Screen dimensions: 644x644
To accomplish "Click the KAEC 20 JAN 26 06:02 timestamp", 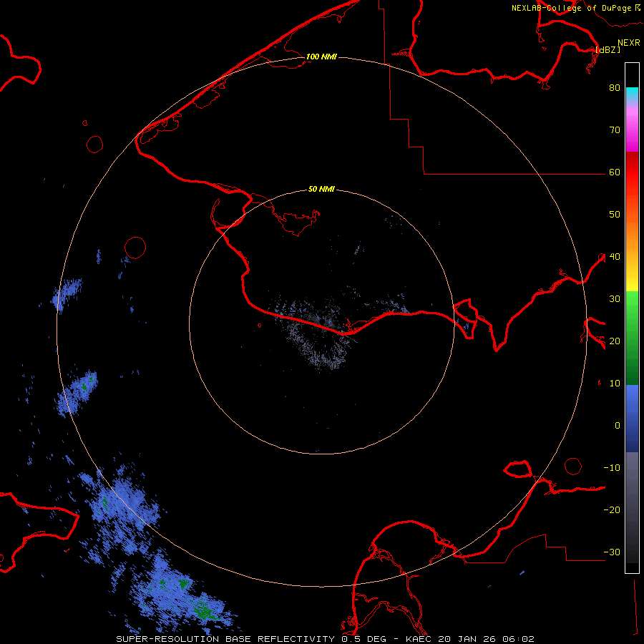I will (470, 639).
